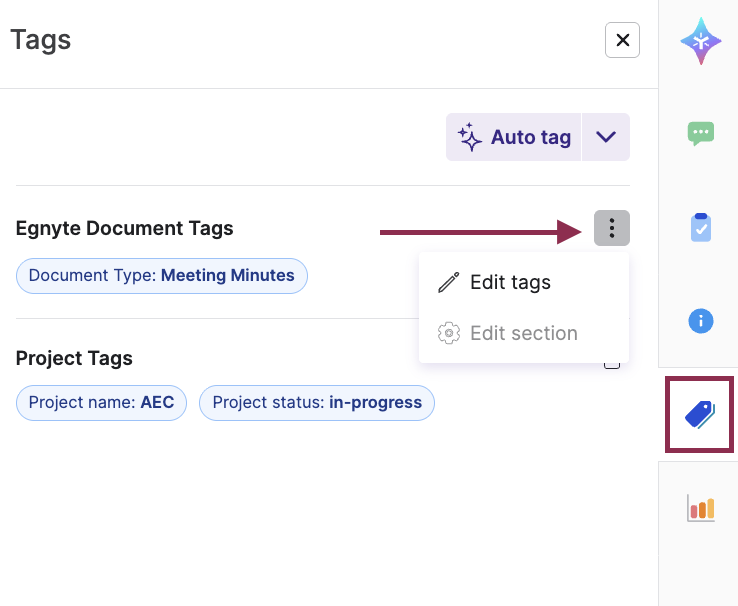This screenshot has height=606, width=738.
Task: Click the pencil icon beside Edit tags
Action: pos(449,283)
